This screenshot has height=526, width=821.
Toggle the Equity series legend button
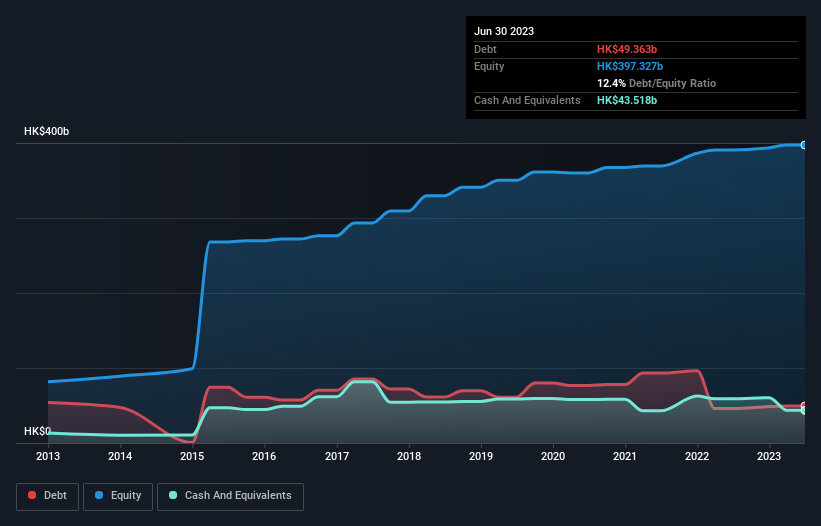(118, 496)
